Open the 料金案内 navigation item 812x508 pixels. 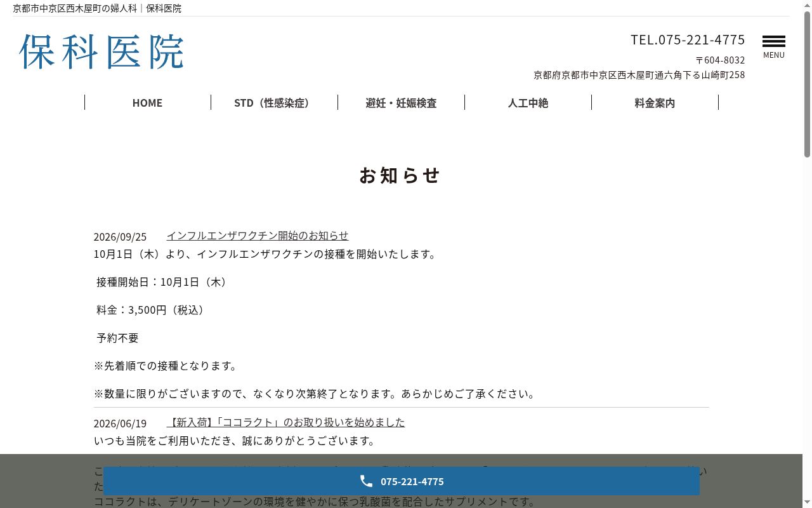tap(655, 102)
